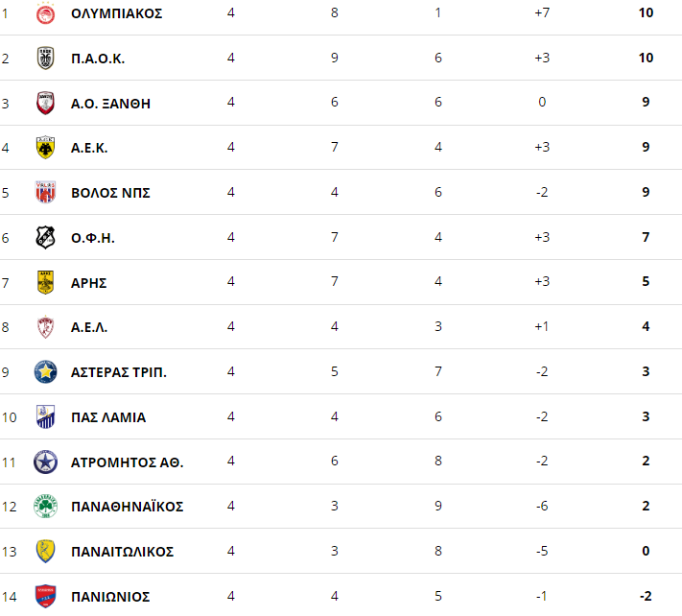Viewport: 682px width, 616px height.
Task: Click the Panionios red-blue team badge
Action: [x=45, y=596]
